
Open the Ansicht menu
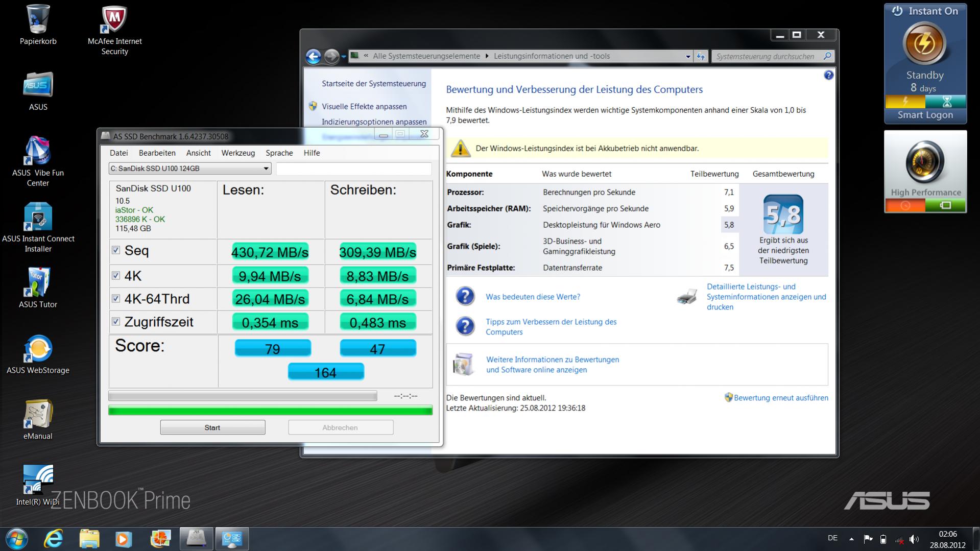click(198, 153)
